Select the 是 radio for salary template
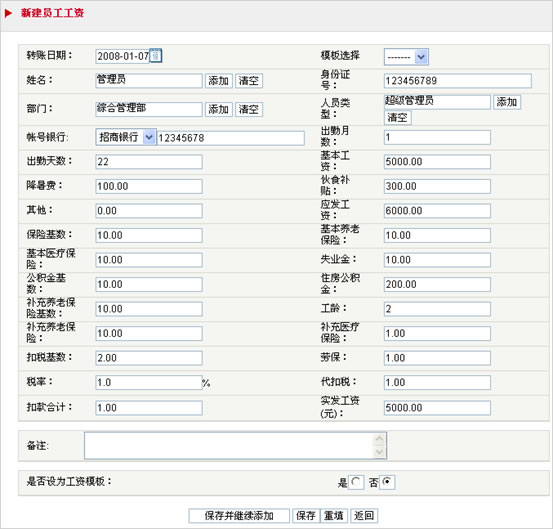 (x=356, y=482)
